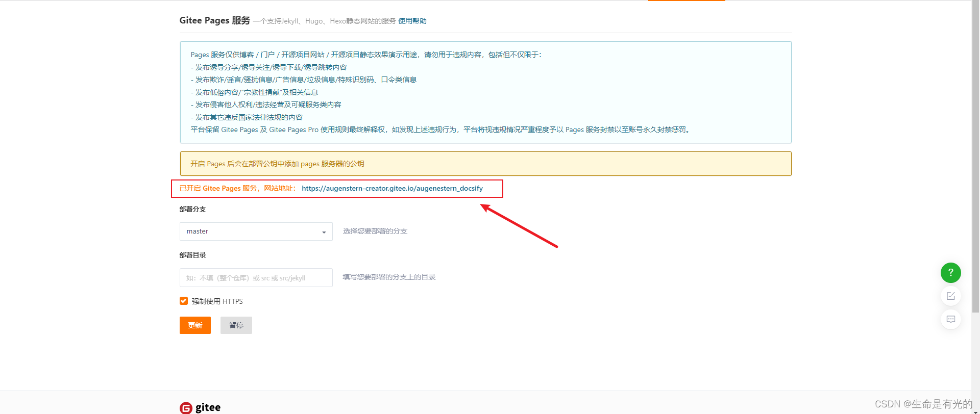Click the grey 暂停 button

click(236, 325)
